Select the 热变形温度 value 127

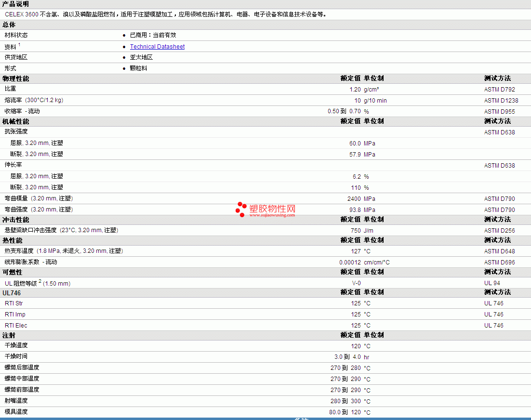356,251
